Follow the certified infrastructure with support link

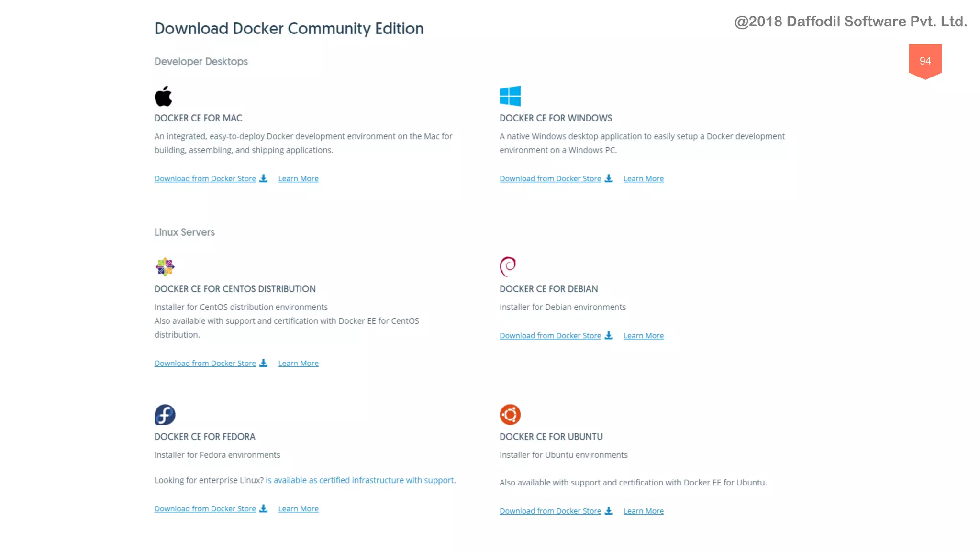(360, 480)
